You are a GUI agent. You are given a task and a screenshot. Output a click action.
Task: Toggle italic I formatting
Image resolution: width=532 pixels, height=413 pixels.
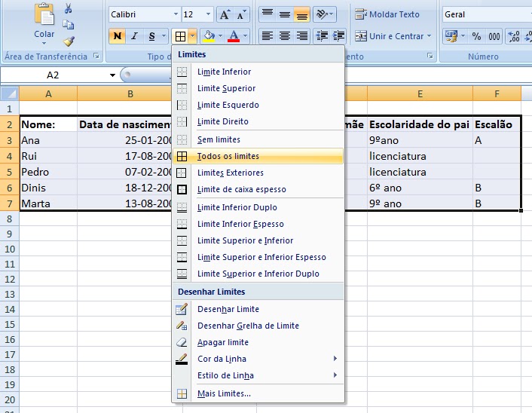point(134,36)
